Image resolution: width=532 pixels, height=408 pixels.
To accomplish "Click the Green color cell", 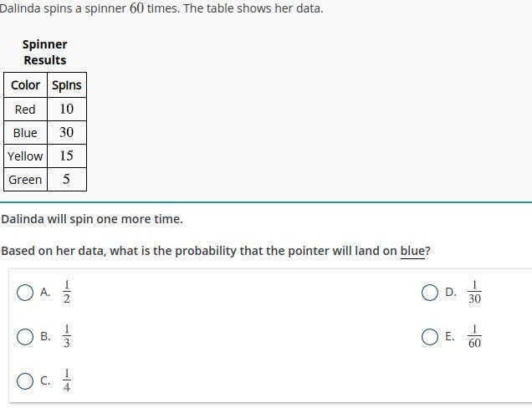I will 25,180.
